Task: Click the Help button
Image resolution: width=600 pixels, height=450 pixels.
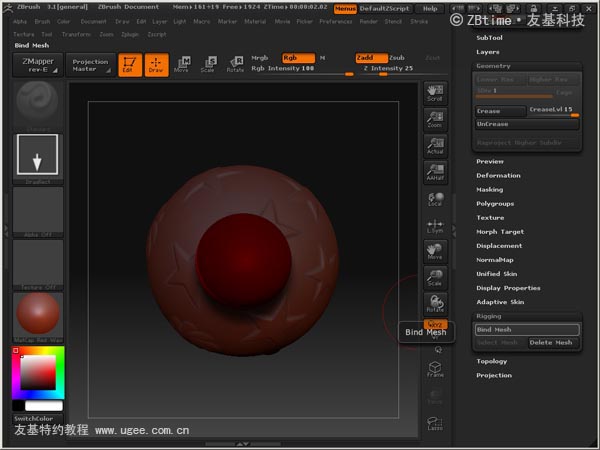Action: 430,8
